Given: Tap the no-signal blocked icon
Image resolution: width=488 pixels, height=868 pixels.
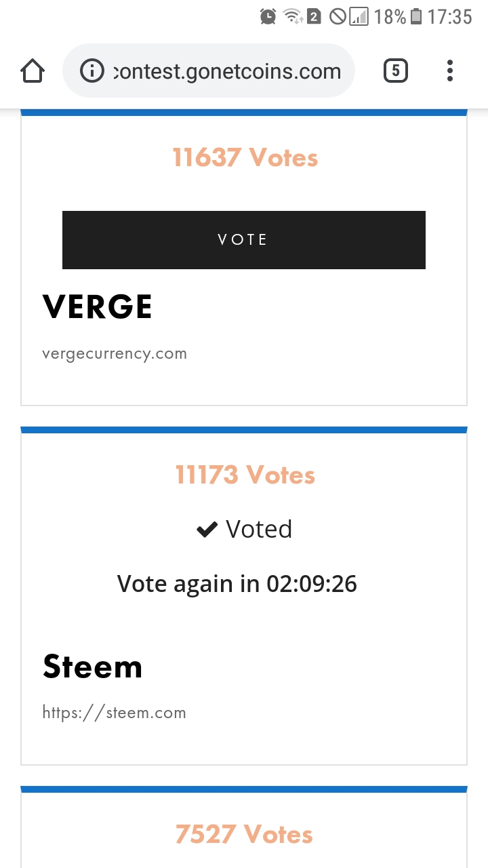Looking at the screenshot, I should [x=337, y=16].
